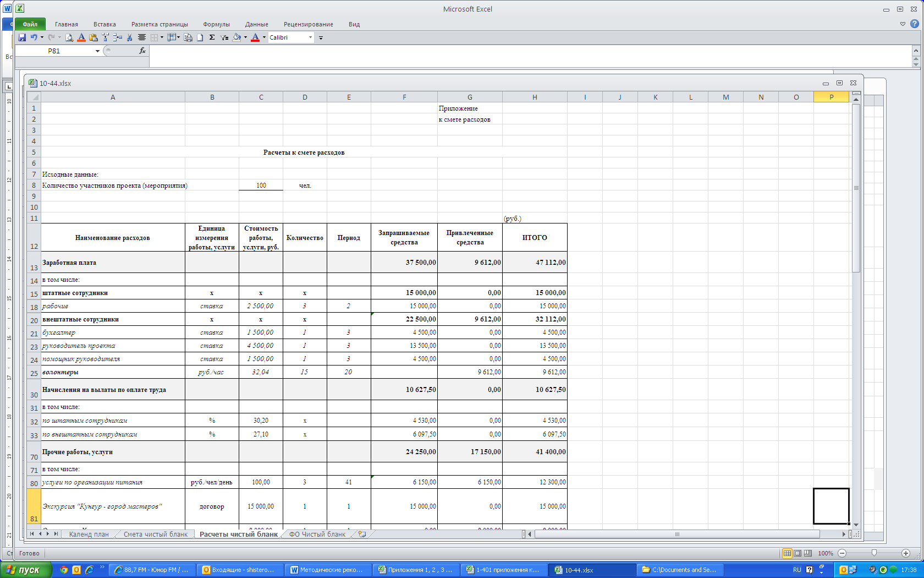Screen dimensions: 924x578
Task: Open the Name Box dropdown arrow
Action: pos(97,51)
